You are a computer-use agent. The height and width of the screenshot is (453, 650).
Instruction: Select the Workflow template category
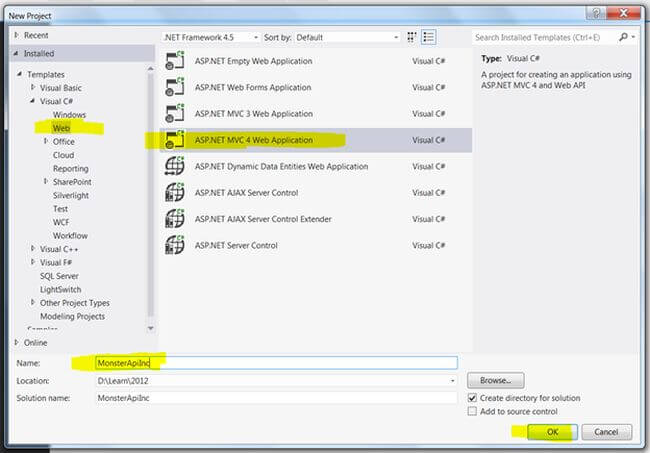[70, 235]
